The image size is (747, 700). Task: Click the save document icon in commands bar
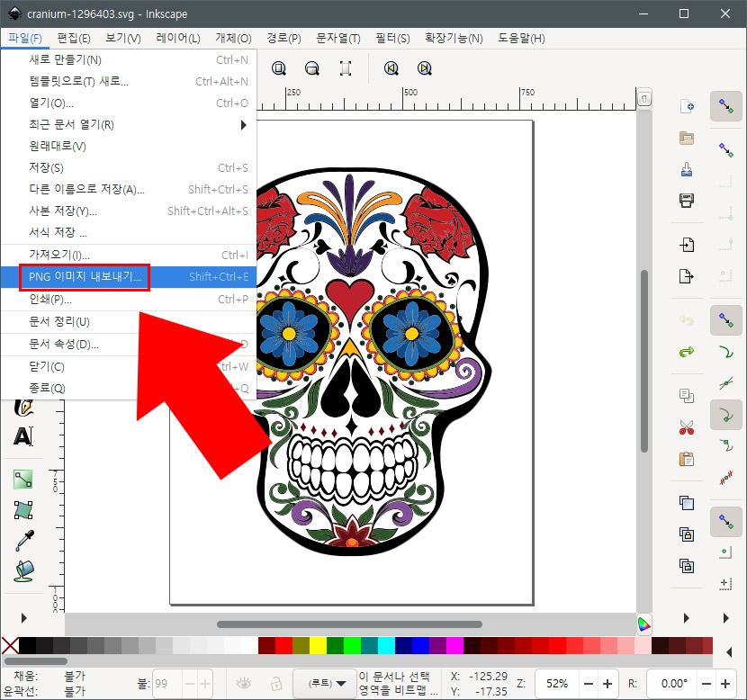coord(687,169)
